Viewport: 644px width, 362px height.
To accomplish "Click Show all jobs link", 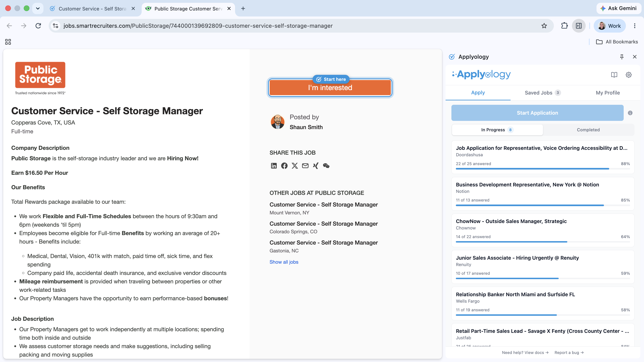I will [x=284, y=262].
